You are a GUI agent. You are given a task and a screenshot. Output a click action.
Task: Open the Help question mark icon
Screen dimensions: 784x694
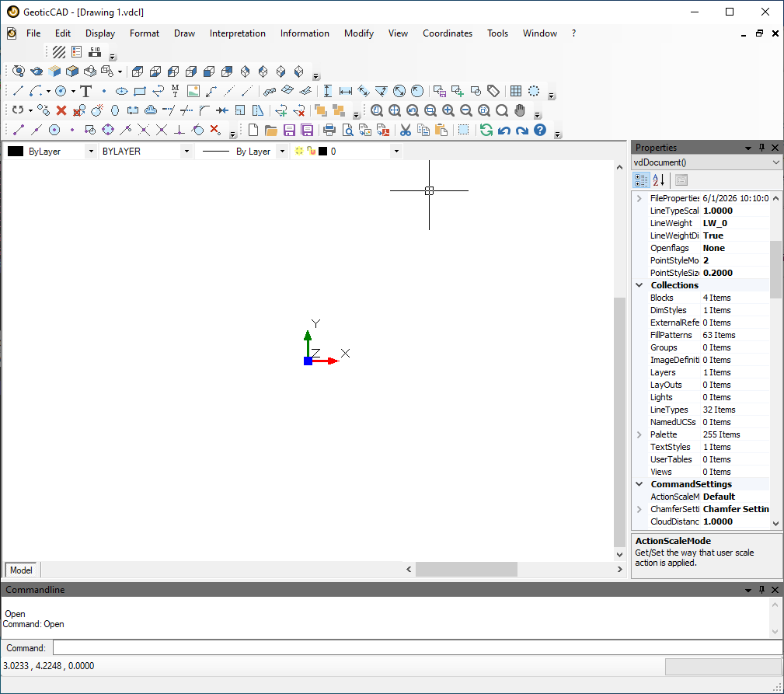(540, 130)
